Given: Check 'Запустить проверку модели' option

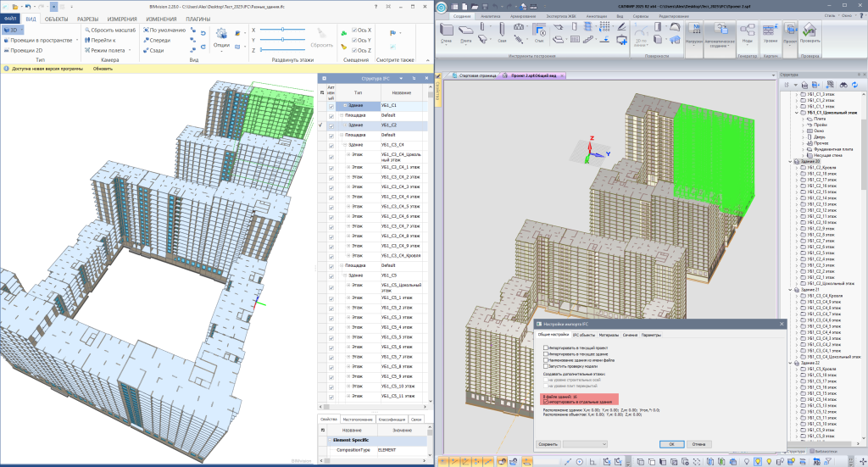Looking at the screenshot, I should [x=545, y=366].
